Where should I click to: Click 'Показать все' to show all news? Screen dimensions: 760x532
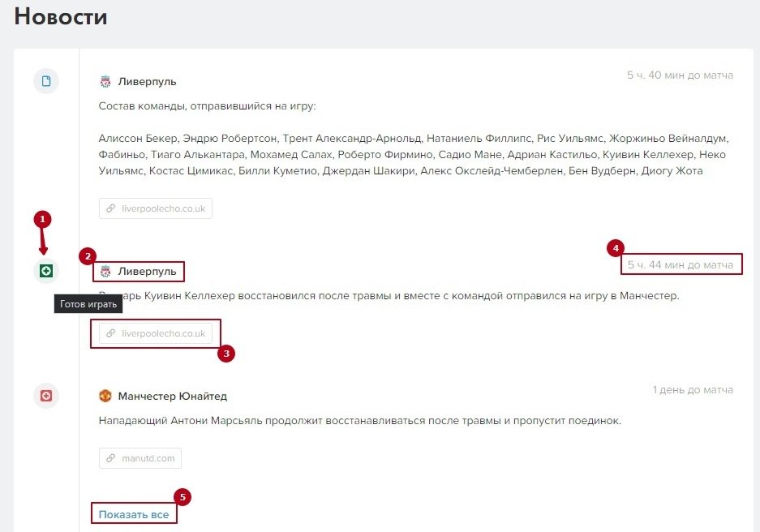[134, 514]
